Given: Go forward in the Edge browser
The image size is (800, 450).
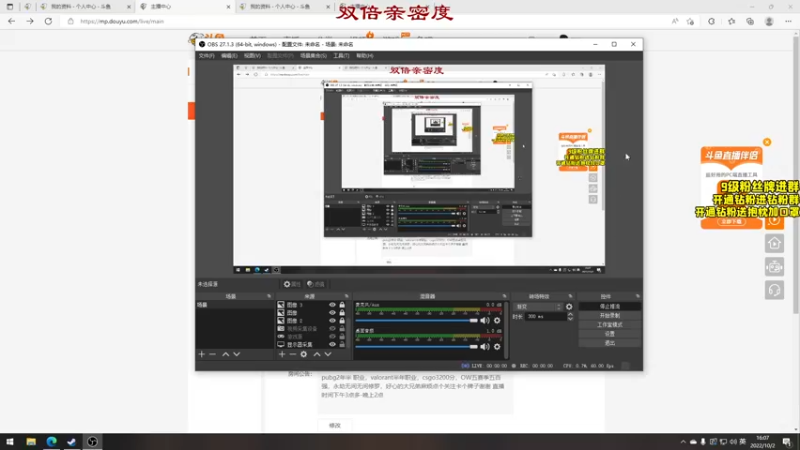Looking at the screenshot, I should click(30, 21).
